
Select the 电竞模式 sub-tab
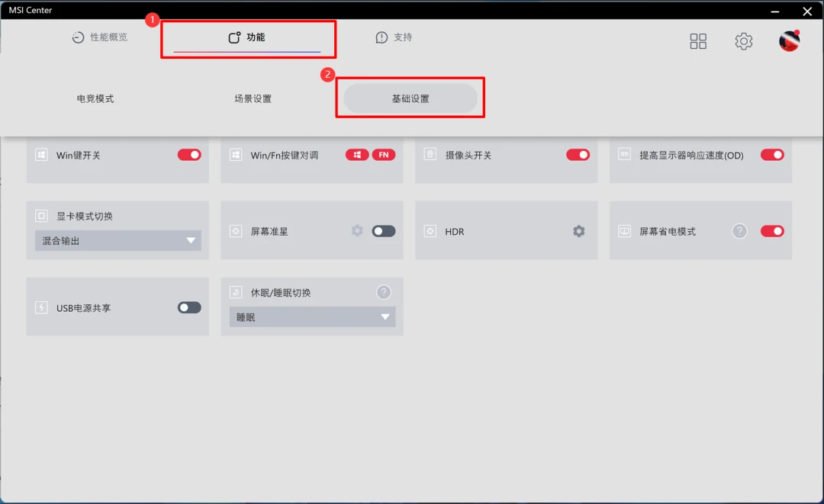[95, 98]
